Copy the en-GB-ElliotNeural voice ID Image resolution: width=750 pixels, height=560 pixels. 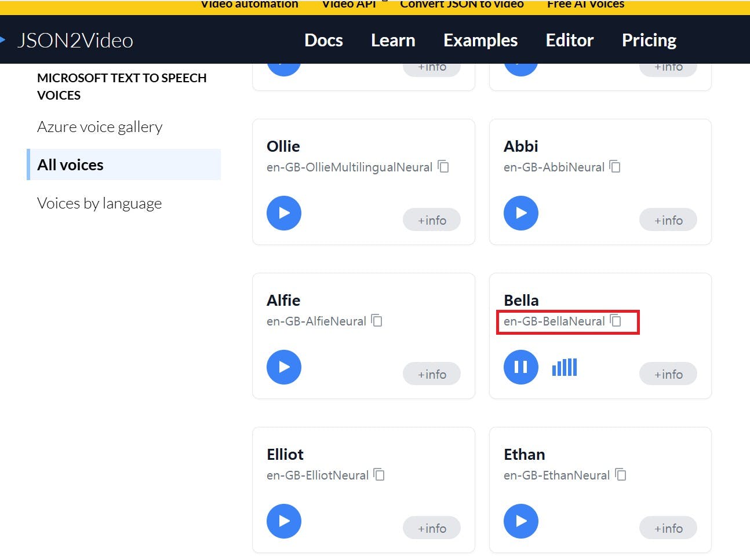(x=379, y=475)
